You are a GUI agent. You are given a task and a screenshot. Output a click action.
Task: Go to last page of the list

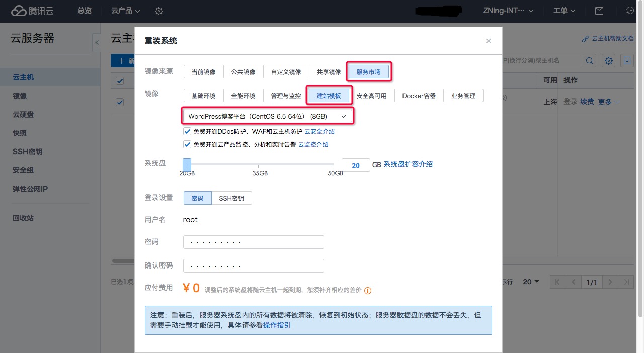coord(626,282)
